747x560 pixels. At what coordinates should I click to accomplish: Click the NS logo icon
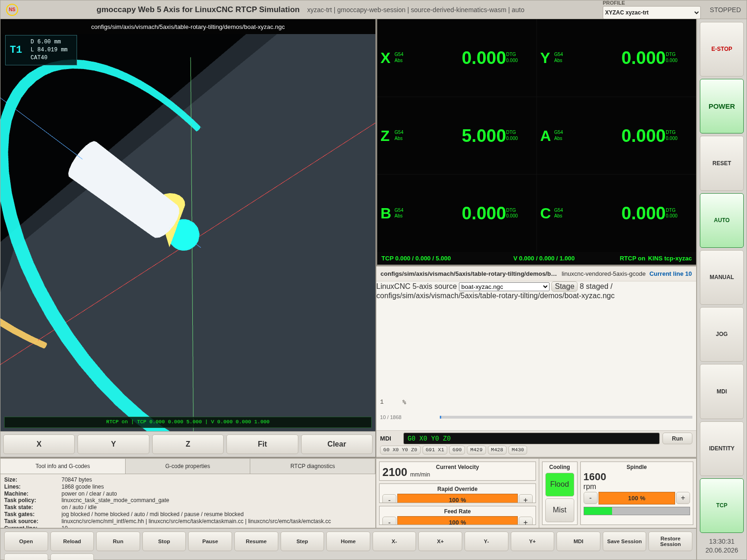click(12, 9)
